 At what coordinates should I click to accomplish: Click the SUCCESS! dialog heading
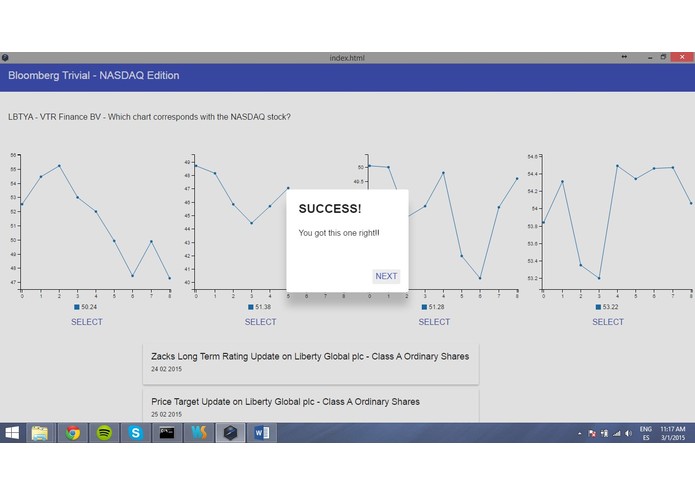[x=330, y=209]
